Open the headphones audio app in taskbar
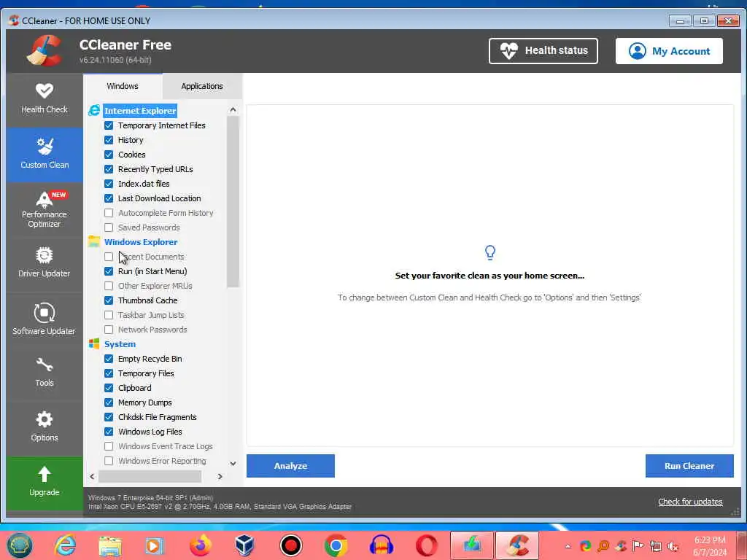 [x=381, y=545]
